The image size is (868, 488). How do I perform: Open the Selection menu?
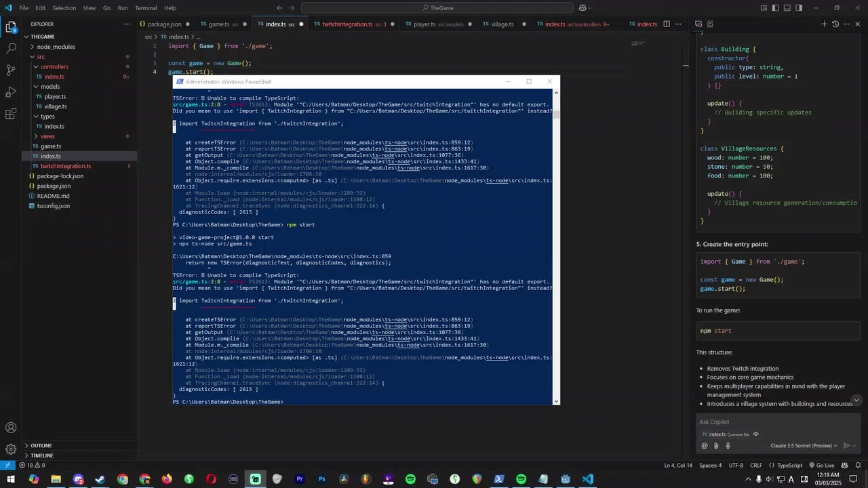coord(64,8)
